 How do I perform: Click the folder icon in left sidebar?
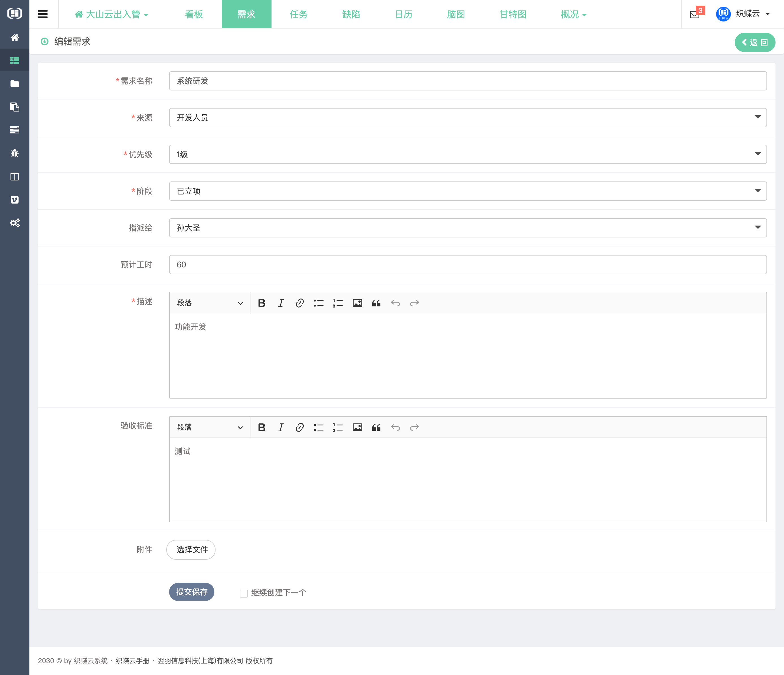(15, 84)
